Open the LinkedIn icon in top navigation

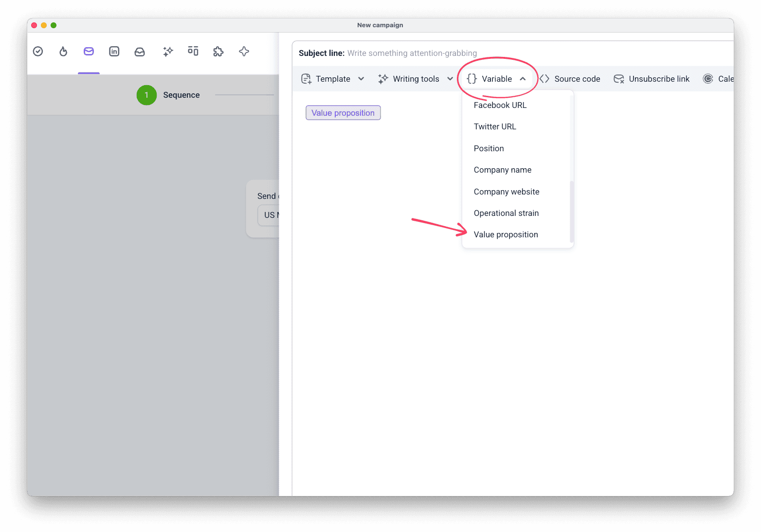114,52
